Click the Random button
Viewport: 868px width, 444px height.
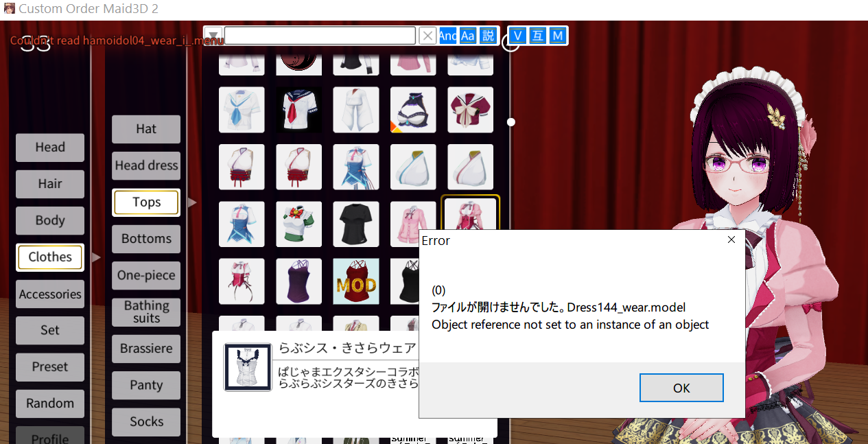click(x=50, y=404)
